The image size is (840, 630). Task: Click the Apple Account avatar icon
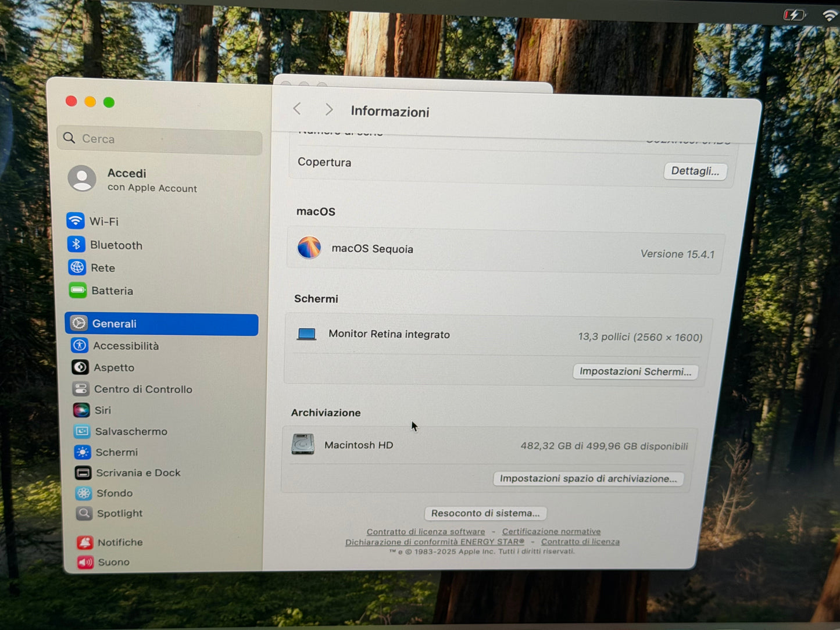pyautogui.click(x=82, y=178)
